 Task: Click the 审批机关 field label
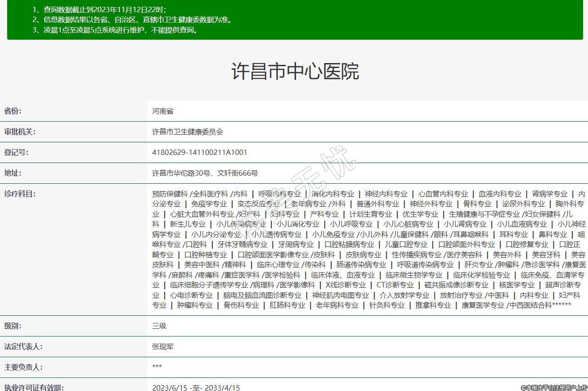point(20,132)
